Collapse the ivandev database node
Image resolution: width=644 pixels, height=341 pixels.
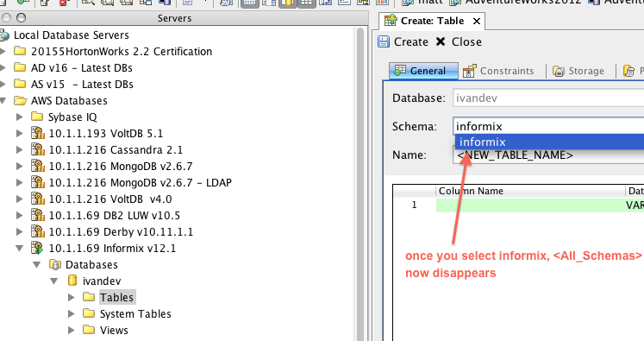[x=53, y=281]
